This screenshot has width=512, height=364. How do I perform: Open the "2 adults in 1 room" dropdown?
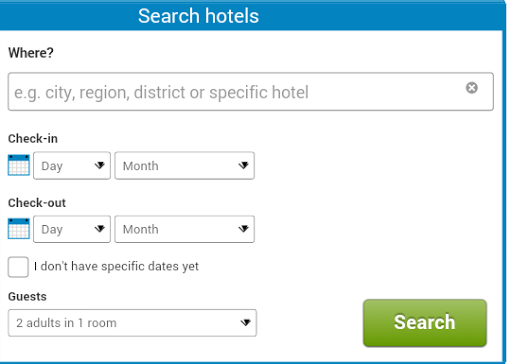132,323
